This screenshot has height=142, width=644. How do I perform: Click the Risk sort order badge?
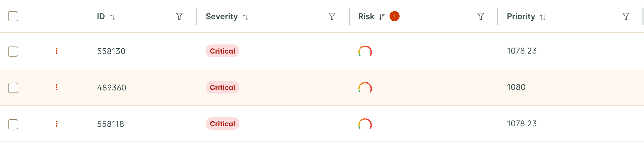click(x=395, y=16)
